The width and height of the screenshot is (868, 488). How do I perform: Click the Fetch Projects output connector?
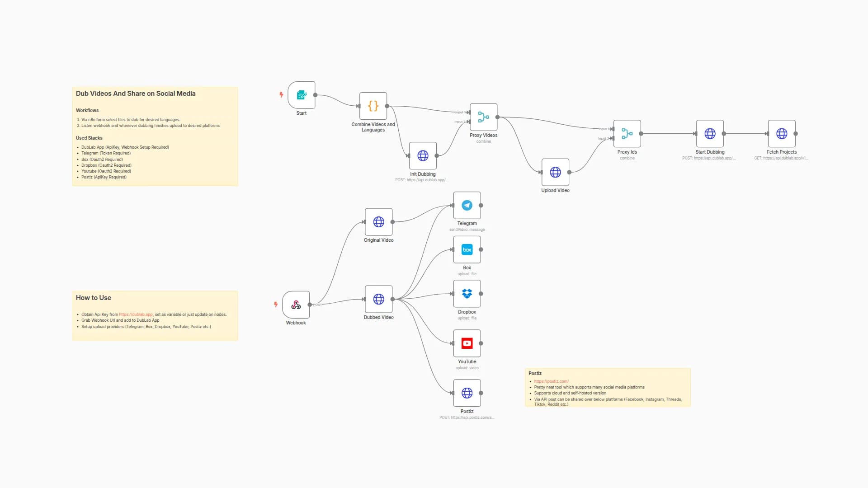click(796, 134)
